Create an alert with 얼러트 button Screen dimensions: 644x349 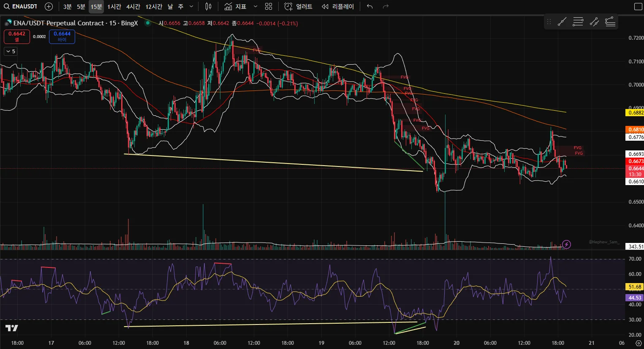299,6
